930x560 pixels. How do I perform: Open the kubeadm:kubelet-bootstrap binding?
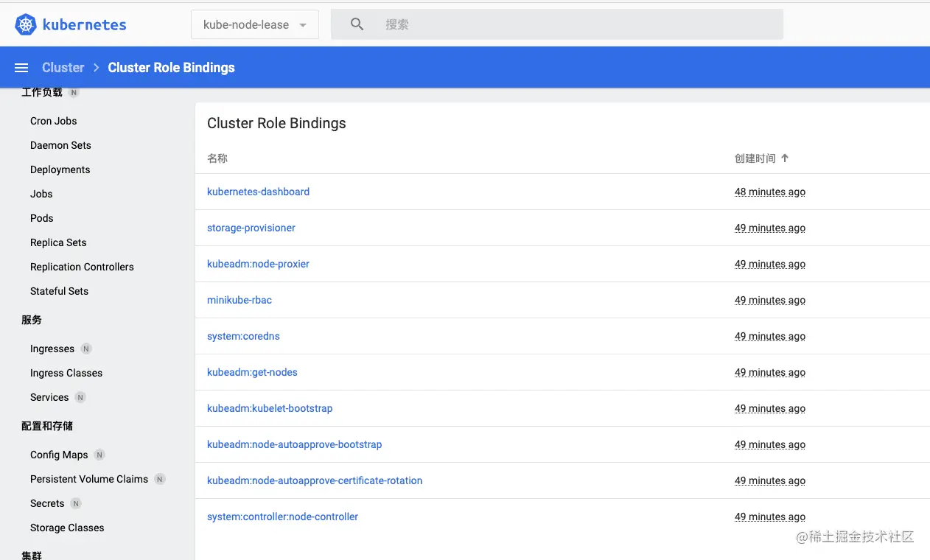tap(270, 408)
